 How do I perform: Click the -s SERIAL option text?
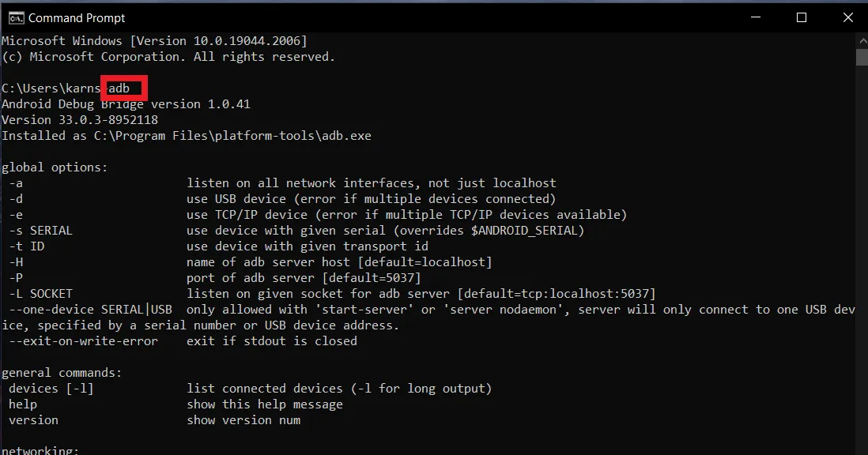(x=41, y=231)
